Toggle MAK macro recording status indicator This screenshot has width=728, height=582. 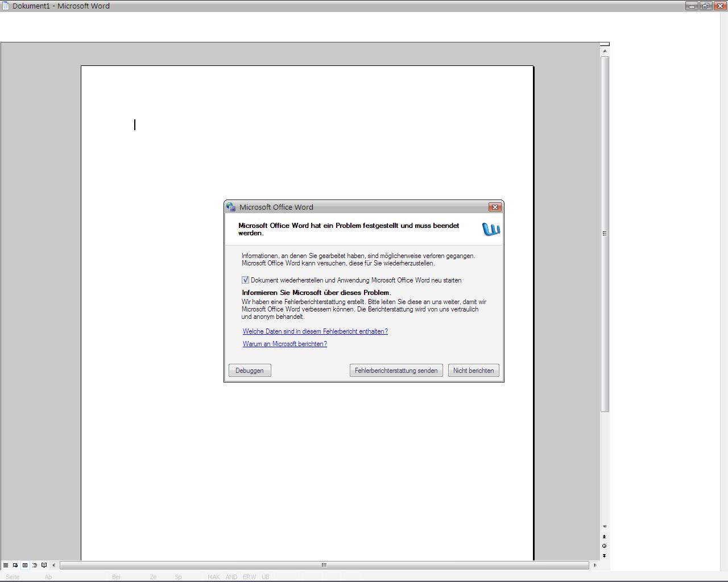point(214,577)
